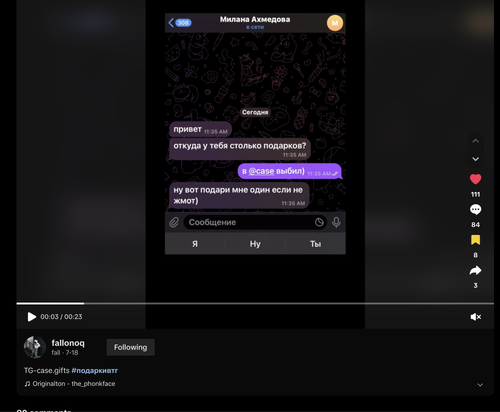This screenshot has width=500, height=412.
Task: Click the Сообщение message input field
Action: [256, 222]
